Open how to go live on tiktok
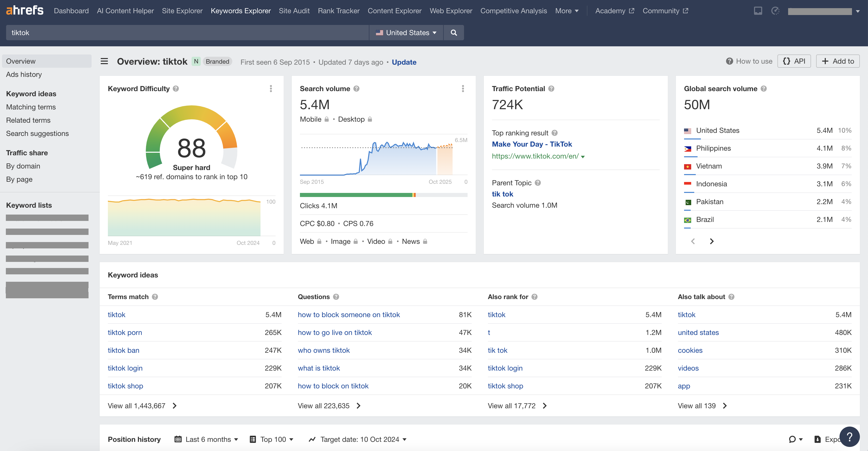 tap(335, 332)
